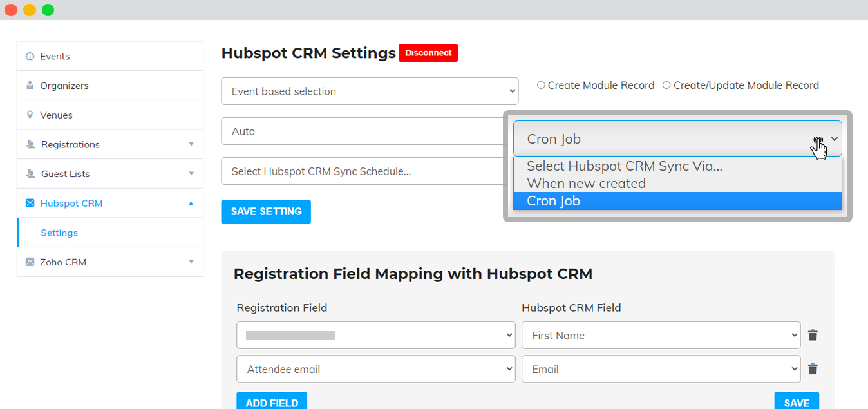868x409 pixels.
Task: Click the red Disconnect button
Action: click(x=428, y=53)
